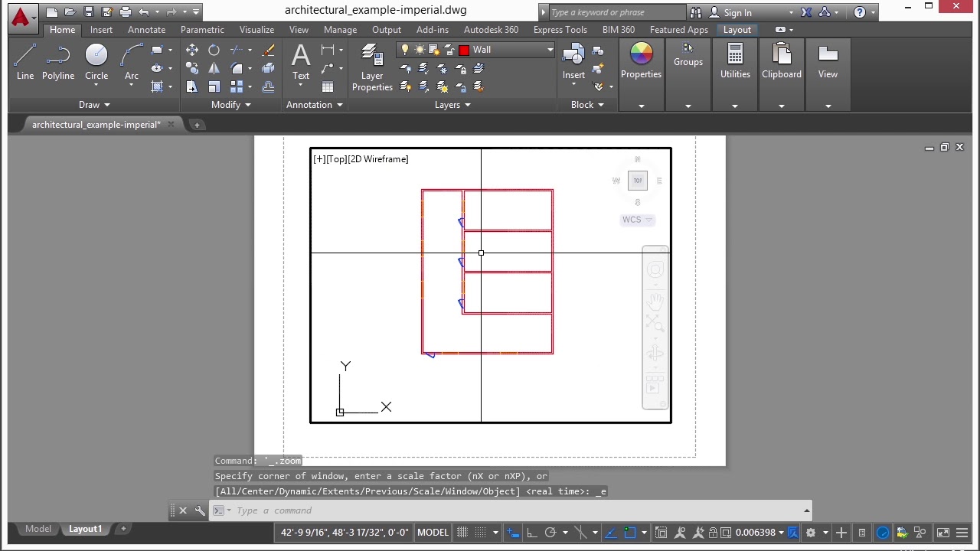The height and width of the screenshot is (551, 980).
Task: Toggle grid display in status bar
Action: pyautogui.click(x=462, y=533)
